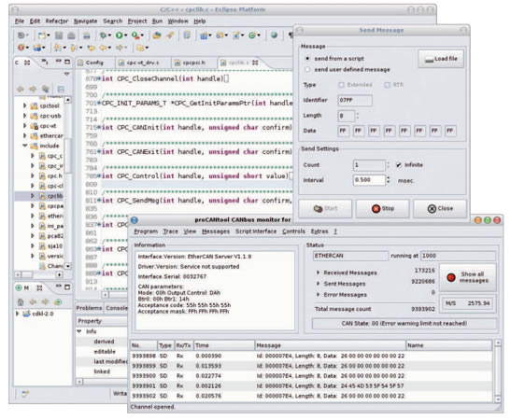Open the Problems tab in the bottom panel
The height and width of the screenshot is (420, 511).
click(89, 308)
